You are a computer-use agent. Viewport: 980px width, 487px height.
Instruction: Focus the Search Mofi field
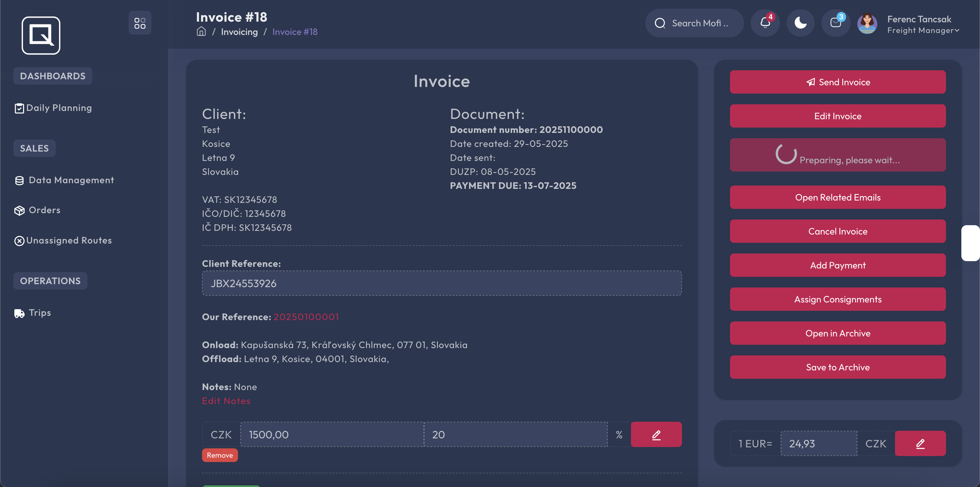pos(694,23)
